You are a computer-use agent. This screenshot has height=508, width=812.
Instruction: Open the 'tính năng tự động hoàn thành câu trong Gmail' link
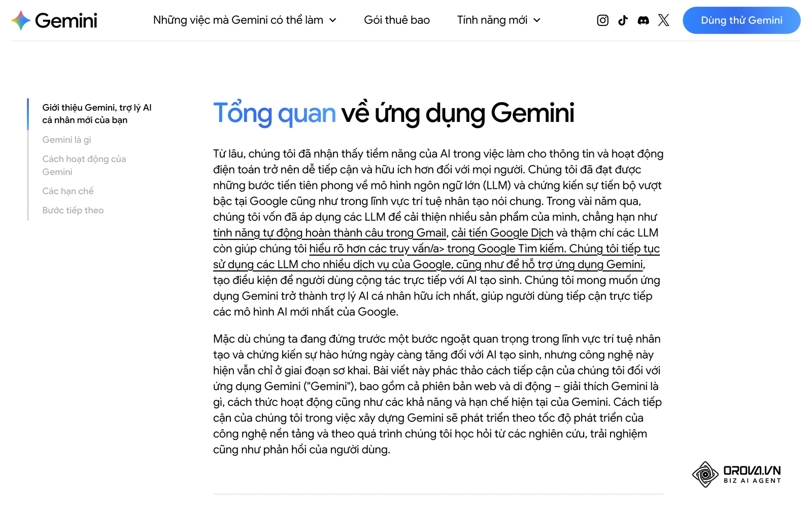pos(330,233)
